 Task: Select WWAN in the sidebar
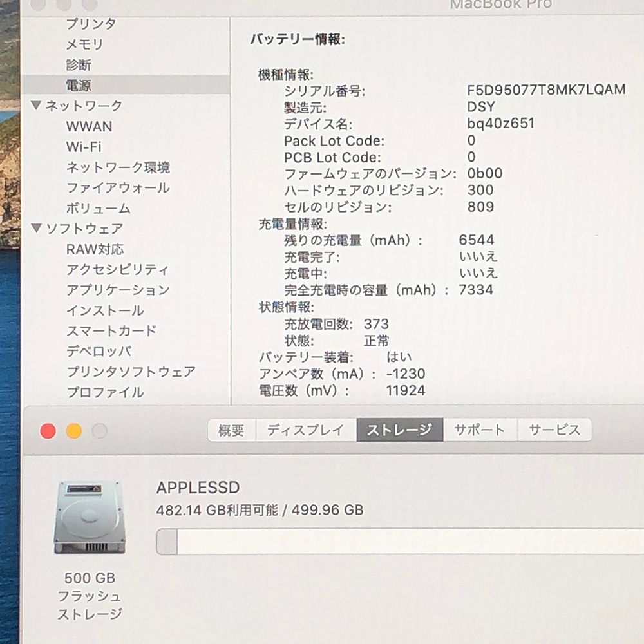pyautogui.click(x=89, y=126)
